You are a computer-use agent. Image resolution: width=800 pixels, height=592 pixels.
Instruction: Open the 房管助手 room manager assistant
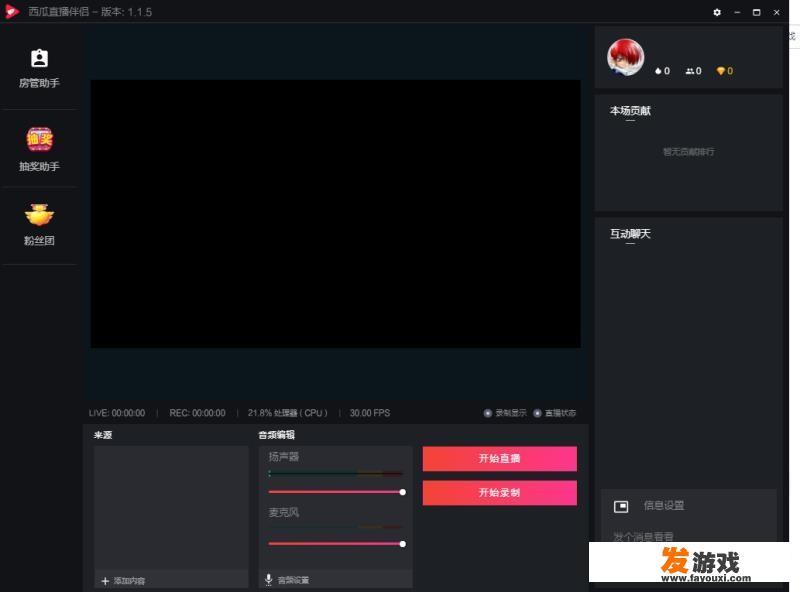point(39,69)
